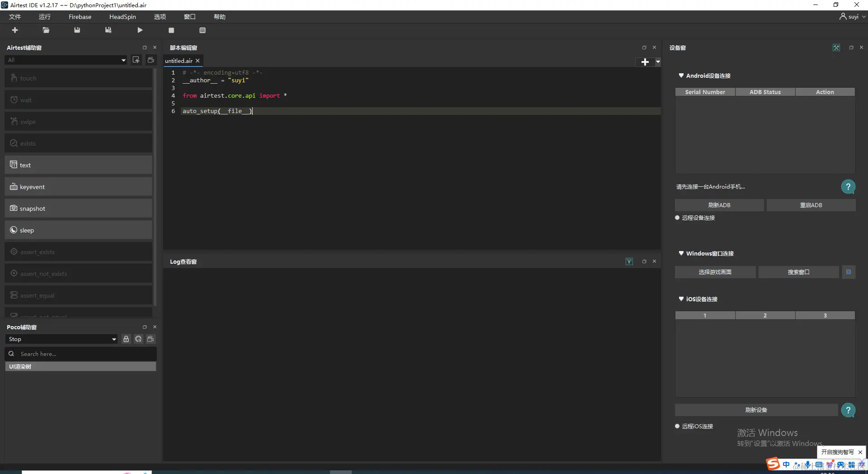
Task: Toggle Sogou Chinese input mode 中 icon
Action: click(x=787, y=465)
